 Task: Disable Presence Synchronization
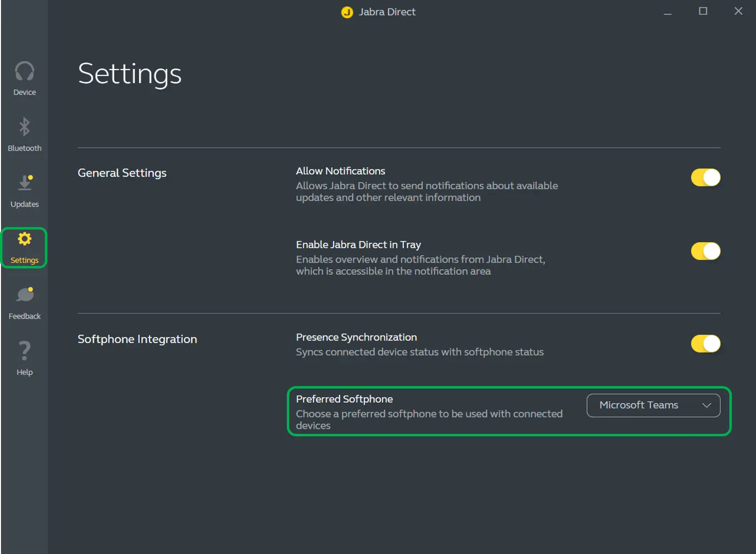pyautogui.click(x=705, y=344)
